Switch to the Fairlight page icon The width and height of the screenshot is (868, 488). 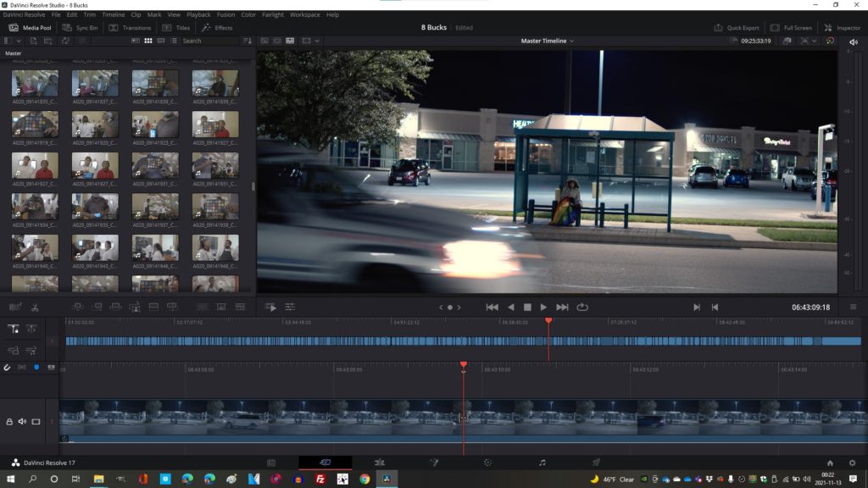pos(542,463)
